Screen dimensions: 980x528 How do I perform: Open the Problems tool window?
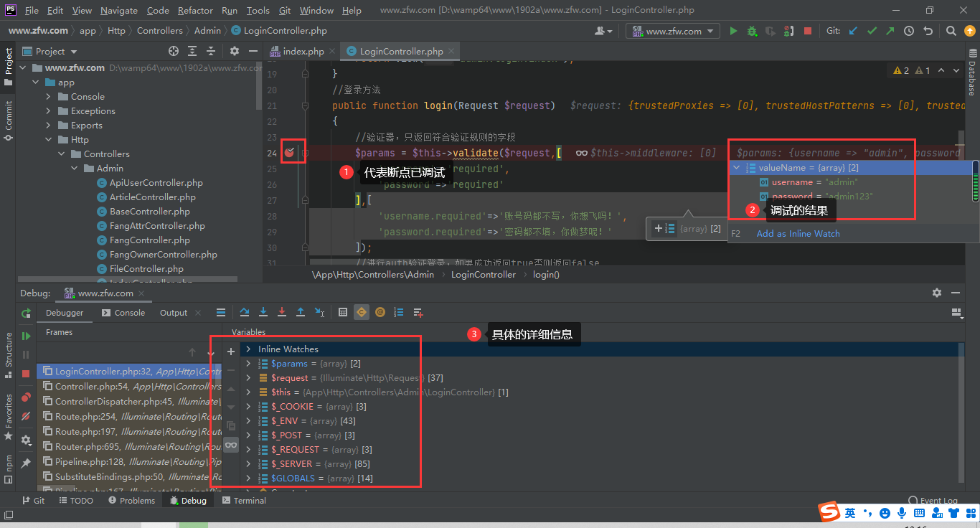click(131, 501)
